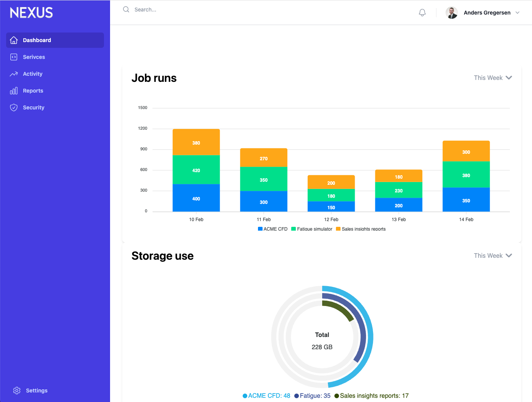
Task: Open notifications with the bell icon
Action: pos(422,13)
